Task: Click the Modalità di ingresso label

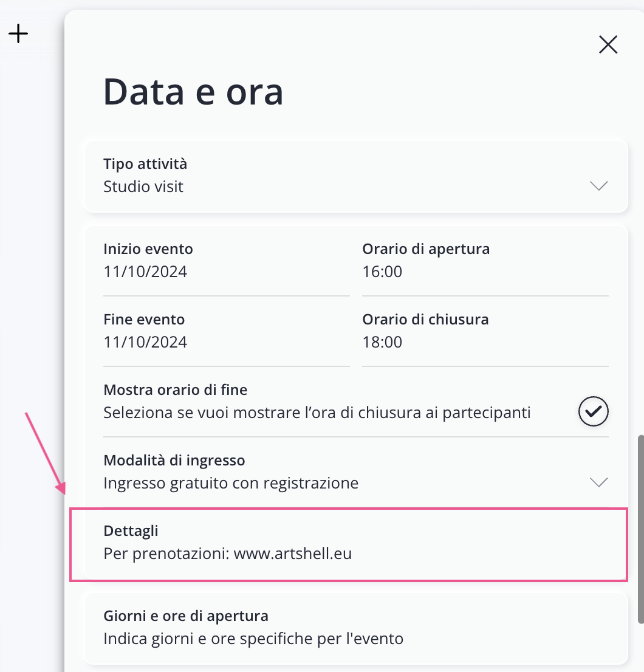Action: (174, 460)
